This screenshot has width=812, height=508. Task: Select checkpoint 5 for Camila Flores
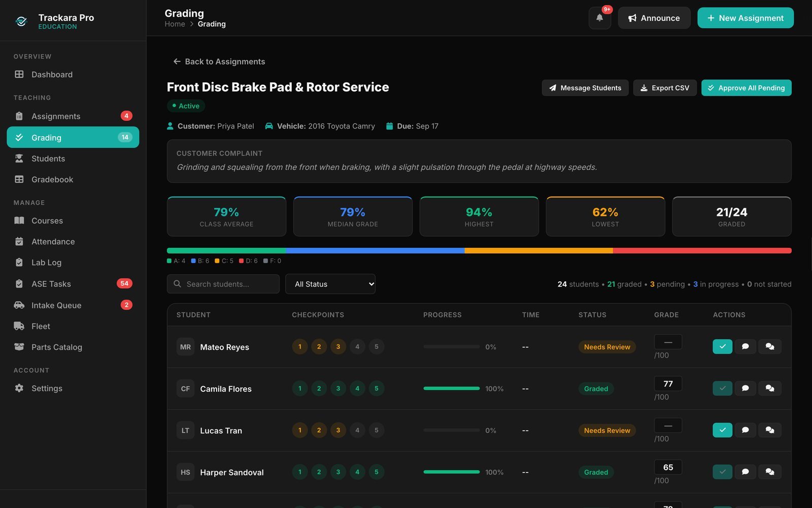point(376,388)
